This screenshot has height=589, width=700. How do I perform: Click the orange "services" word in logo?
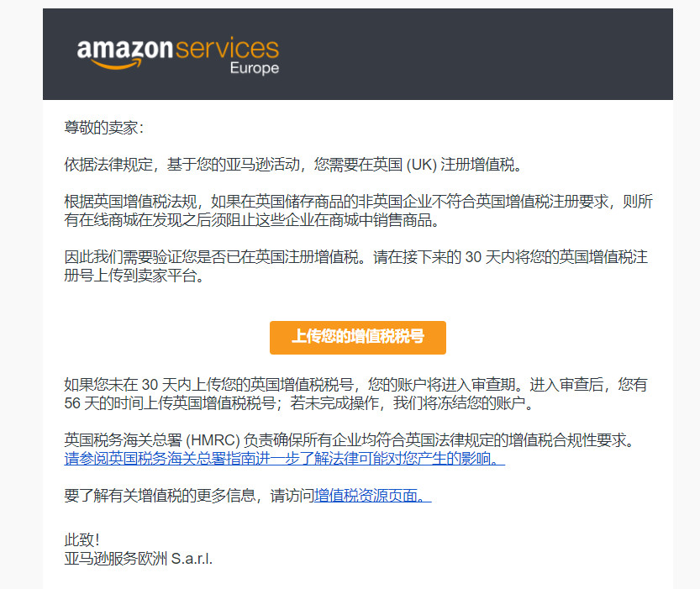[226, 48]
